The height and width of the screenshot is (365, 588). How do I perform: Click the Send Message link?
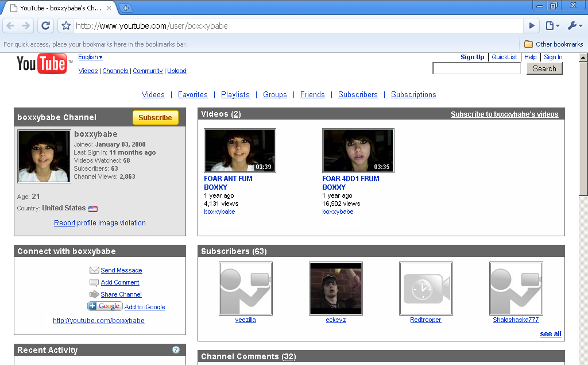[121, 270]
